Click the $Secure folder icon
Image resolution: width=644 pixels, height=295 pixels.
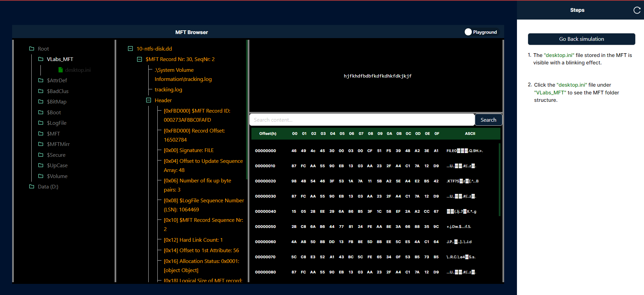(x=41, y=155)
